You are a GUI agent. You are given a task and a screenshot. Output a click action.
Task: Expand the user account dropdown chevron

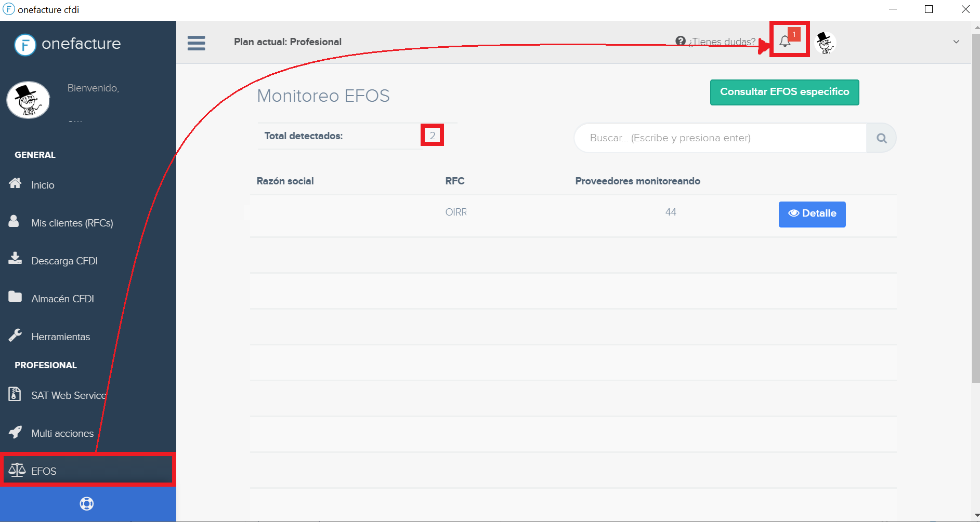click(x=956, y=42)
